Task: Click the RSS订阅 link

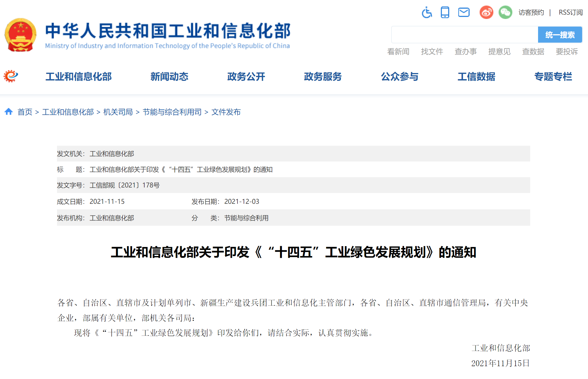Action: pos(570,13)
